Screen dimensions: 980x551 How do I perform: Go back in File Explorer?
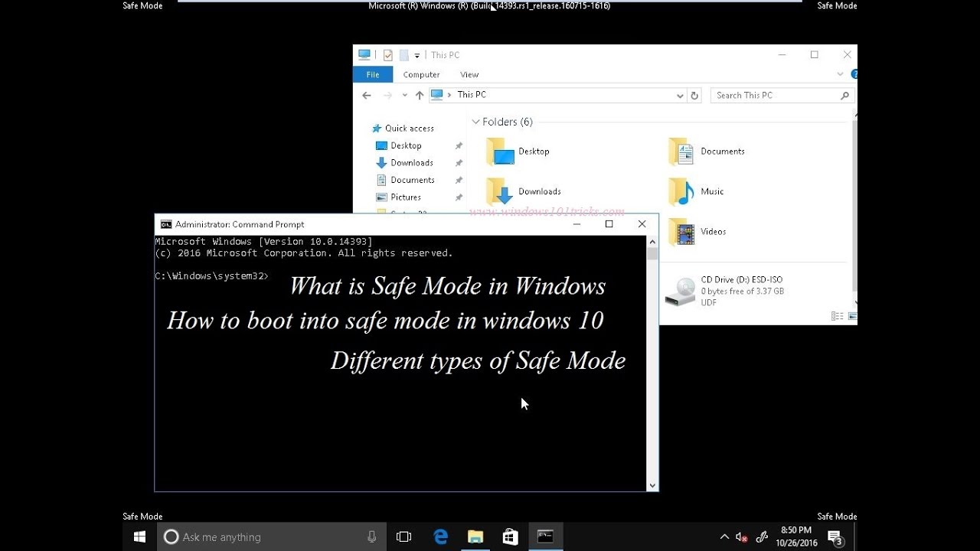367,96
